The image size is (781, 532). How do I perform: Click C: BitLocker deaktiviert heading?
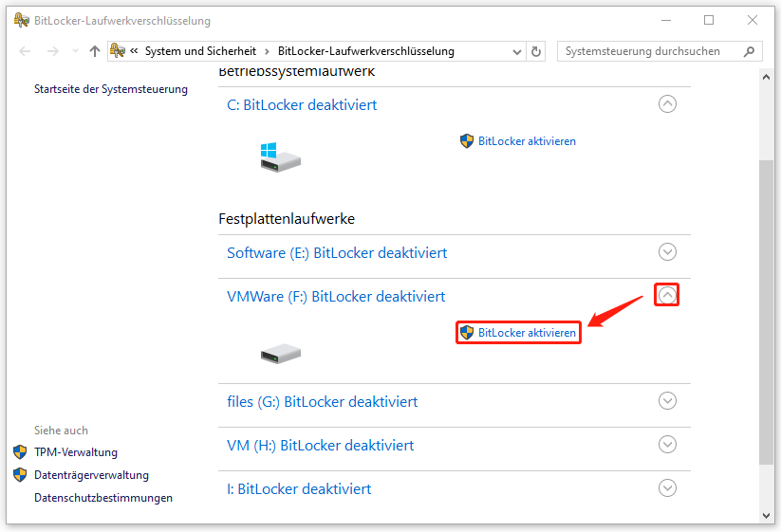(x=302, y=105)
